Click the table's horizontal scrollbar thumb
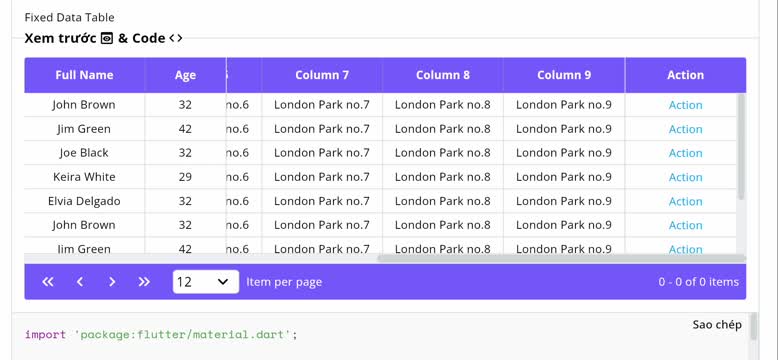Screen dimensions: 778x360 [561, 258]
